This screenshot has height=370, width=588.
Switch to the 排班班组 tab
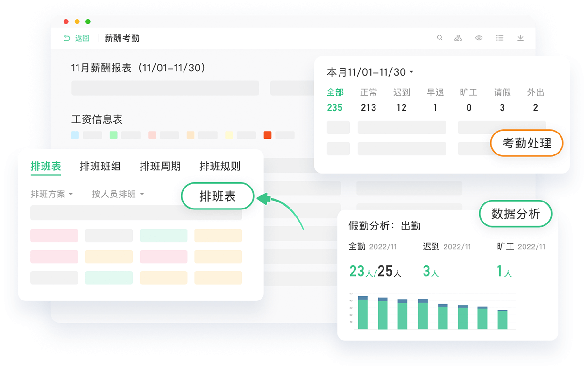tap(100, 166)
